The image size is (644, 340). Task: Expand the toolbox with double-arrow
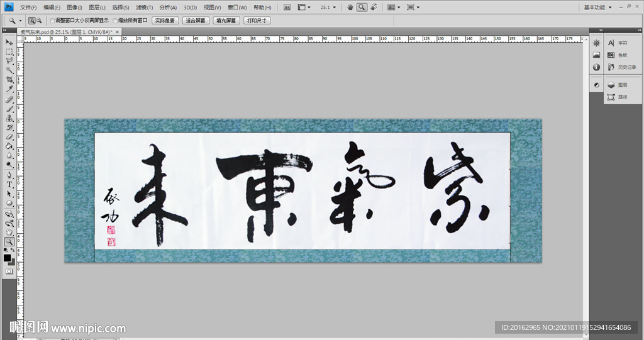[x=4, y=30]
